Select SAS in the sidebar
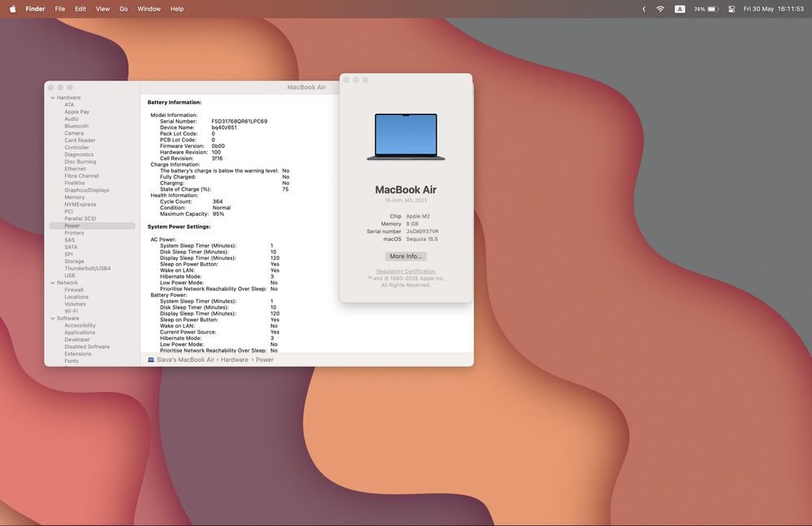The image size is (812, 526). click(x=69, y=240)
